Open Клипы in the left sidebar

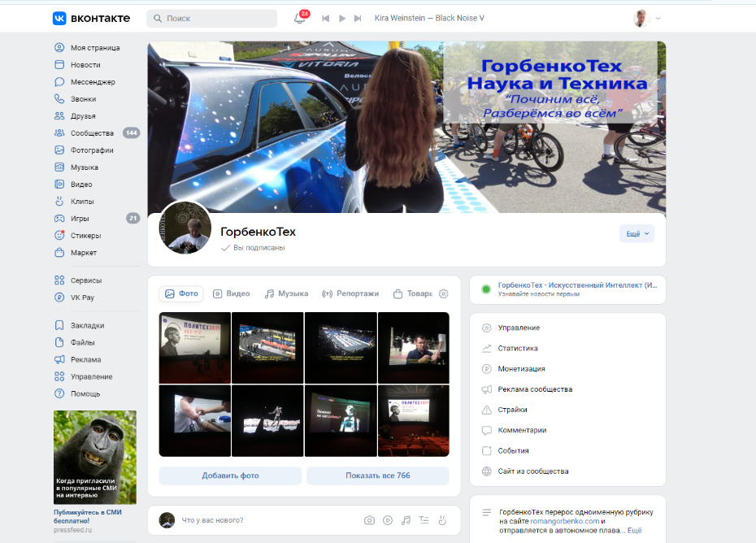point(81,202)
